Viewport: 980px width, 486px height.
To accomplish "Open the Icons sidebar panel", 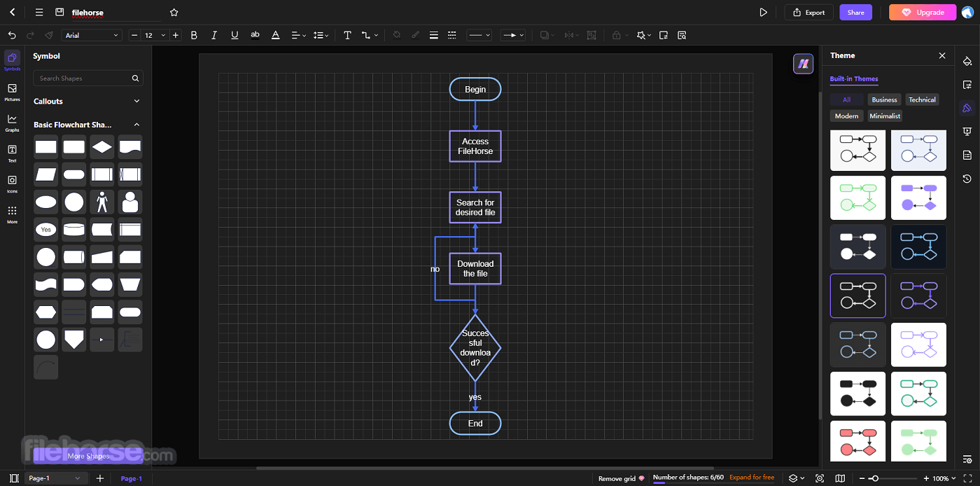I will tap(12, 183).
